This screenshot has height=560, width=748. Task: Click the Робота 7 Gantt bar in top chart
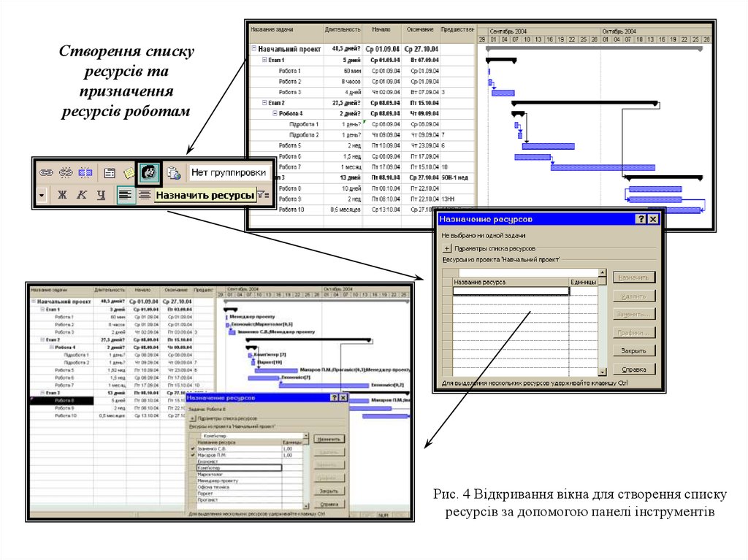[x=603, y=167]
